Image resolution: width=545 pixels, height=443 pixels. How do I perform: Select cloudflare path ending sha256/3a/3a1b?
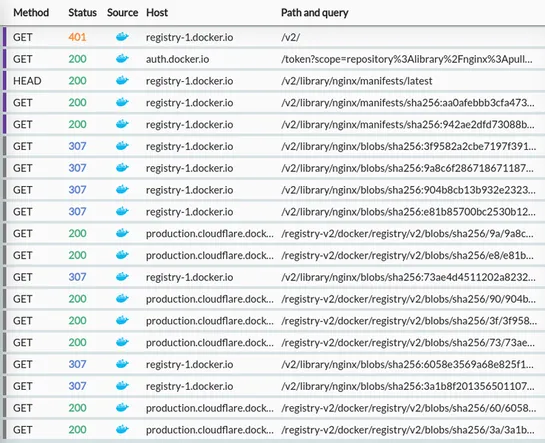click(408, 430)
